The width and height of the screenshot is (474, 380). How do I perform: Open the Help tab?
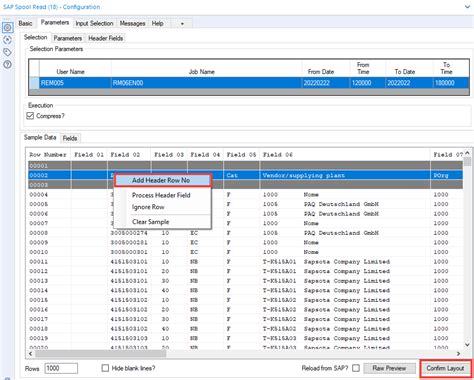pos(157,23)
